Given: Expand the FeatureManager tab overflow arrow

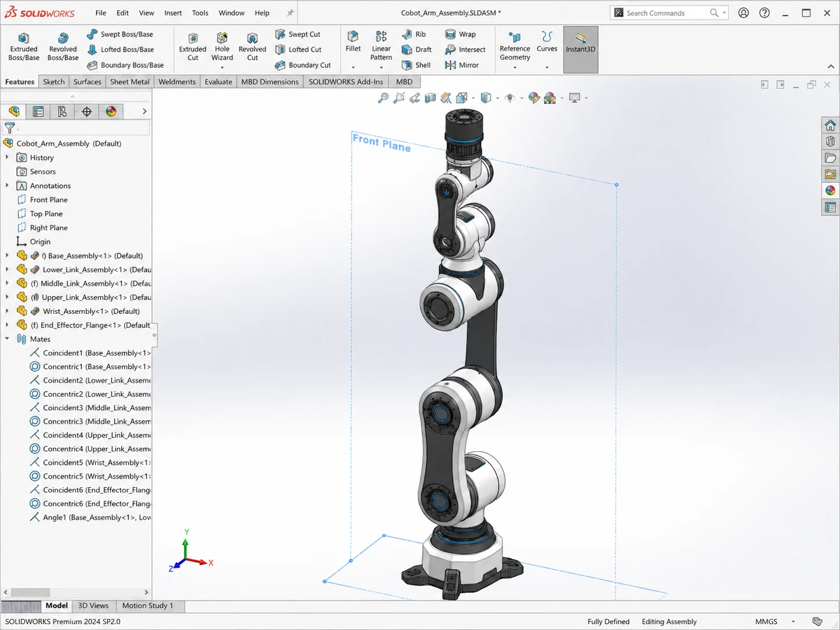Looking at the screenshot, I should [144, 111].
